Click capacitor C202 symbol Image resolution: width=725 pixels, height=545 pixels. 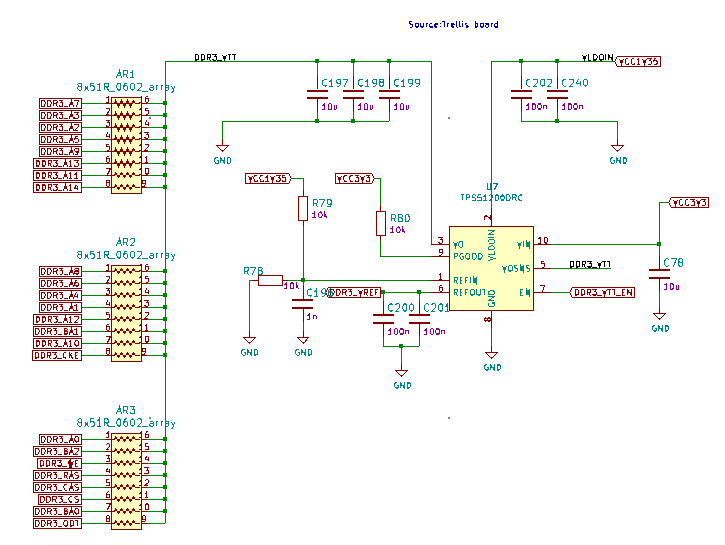pyautogui.click(x=521, y=96)
